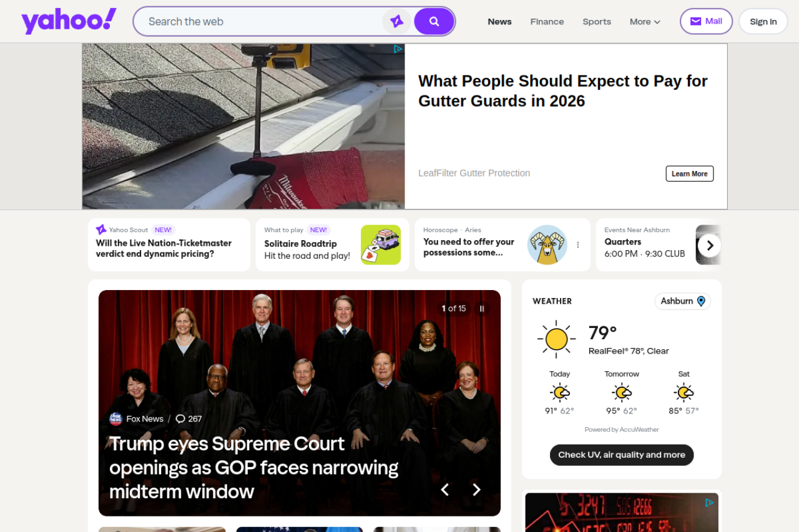Open the News navigation tab
Image resolution: width=799 pixels, height=532 pixels.
(x=499, y=21)
